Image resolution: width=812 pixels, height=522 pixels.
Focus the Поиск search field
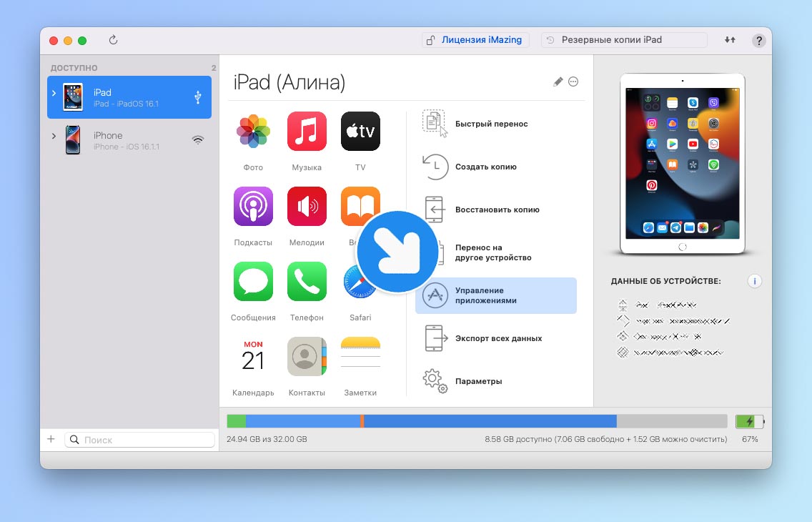pyautogui.click(x=140, y=440)
